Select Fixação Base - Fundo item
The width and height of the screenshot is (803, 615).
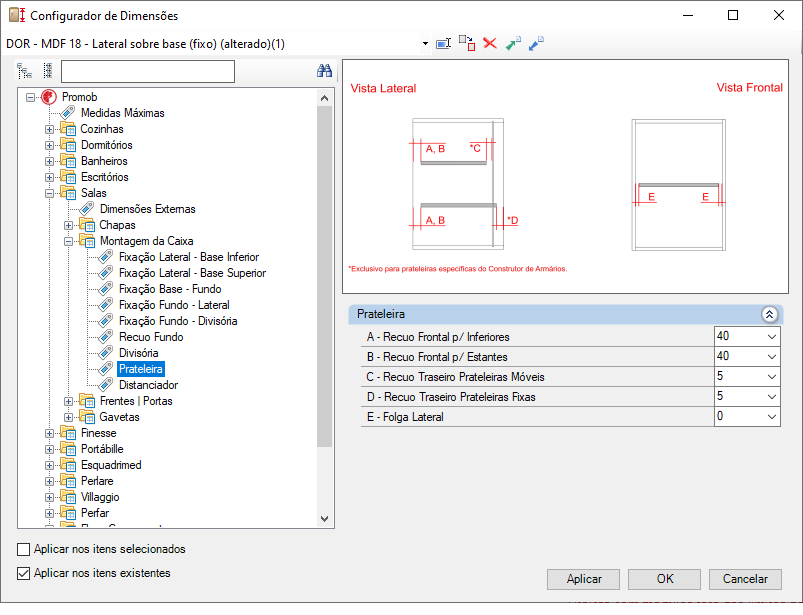[x=170, y=289]
